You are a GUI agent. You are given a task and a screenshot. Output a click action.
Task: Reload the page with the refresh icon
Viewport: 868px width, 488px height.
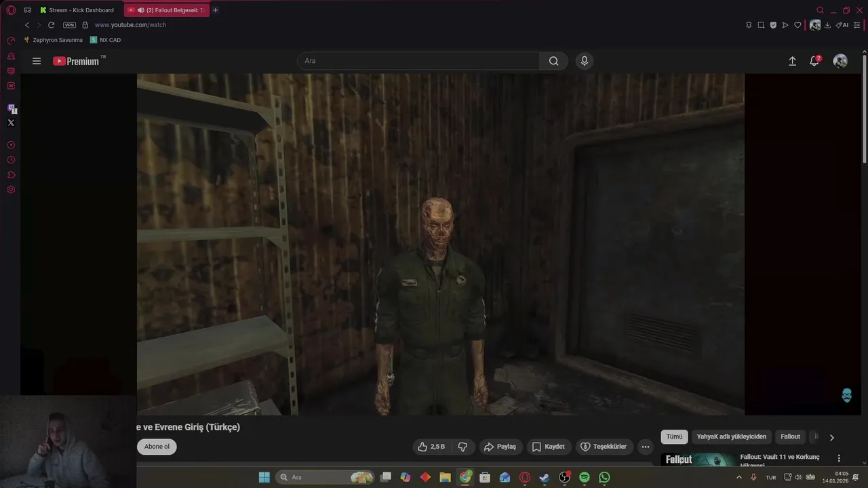(x=51, y=25)
